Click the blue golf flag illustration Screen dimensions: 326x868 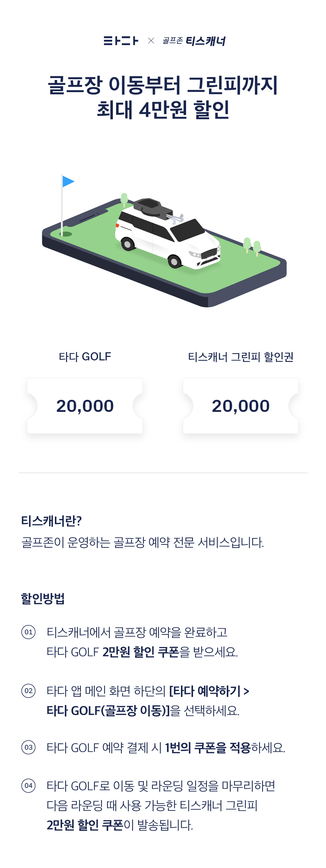tap(68, 182)
